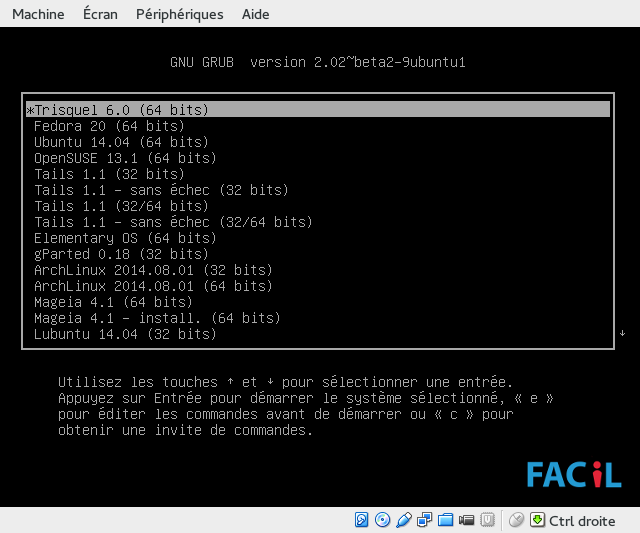Click the video capture camera icon

pos(466,520)
